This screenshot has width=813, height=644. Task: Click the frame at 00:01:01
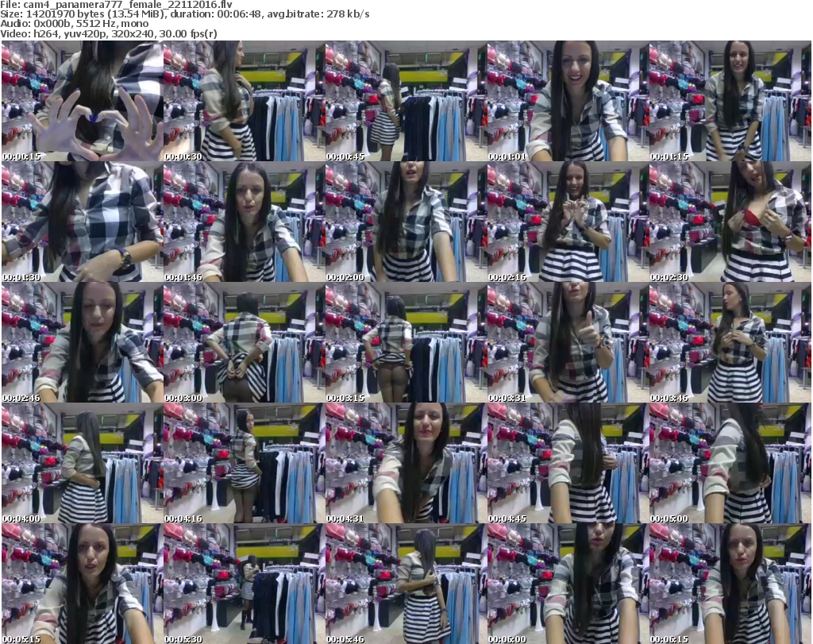click(568, 102)
